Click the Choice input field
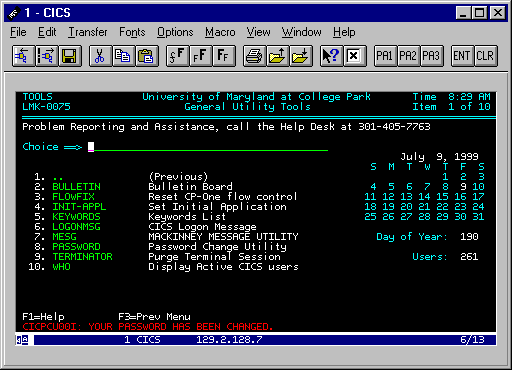This screenshot has width=512, height=370. click(208, 147)
